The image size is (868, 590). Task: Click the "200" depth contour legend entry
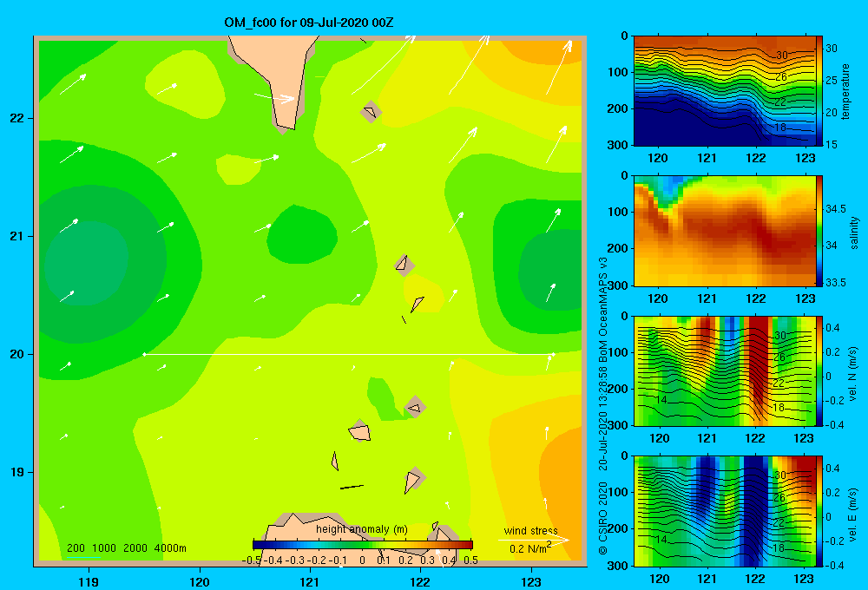(76, 548)
